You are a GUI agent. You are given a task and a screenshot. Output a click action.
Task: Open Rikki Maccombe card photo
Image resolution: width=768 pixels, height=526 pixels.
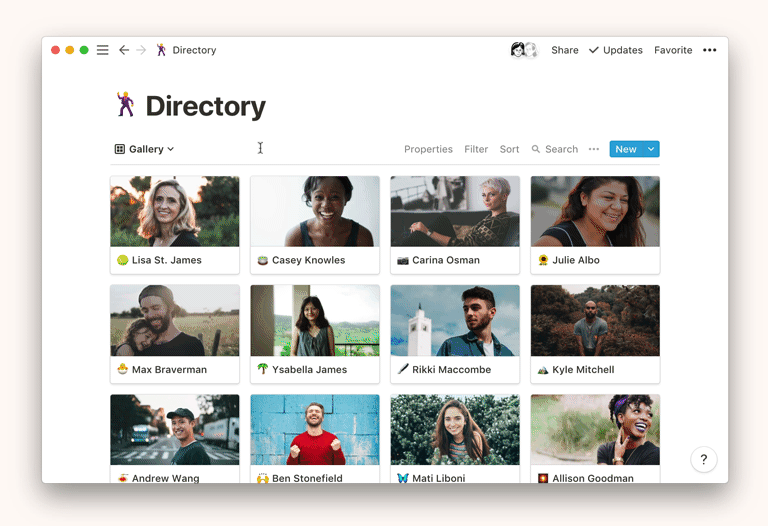(x=455, y=320)
